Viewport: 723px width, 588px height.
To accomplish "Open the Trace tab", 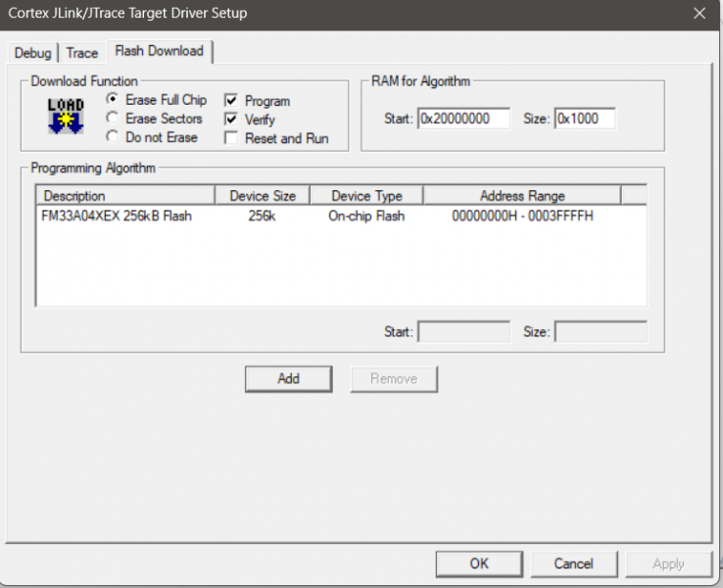I will click(x=82, y=53).
